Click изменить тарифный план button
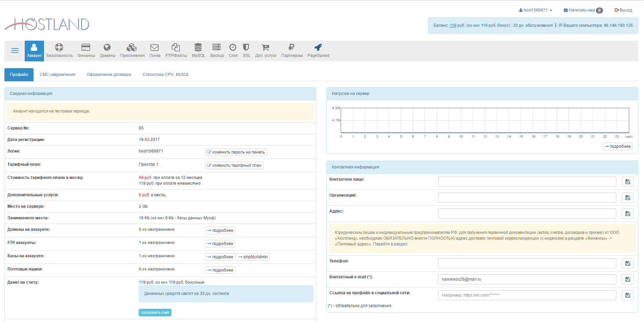The height and width of the screenshot is (322, 644). 234,165
